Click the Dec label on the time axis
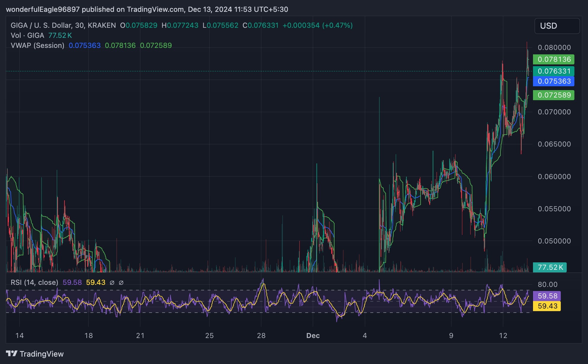Screen dimensions: 588x364 (x=313, y=336)
